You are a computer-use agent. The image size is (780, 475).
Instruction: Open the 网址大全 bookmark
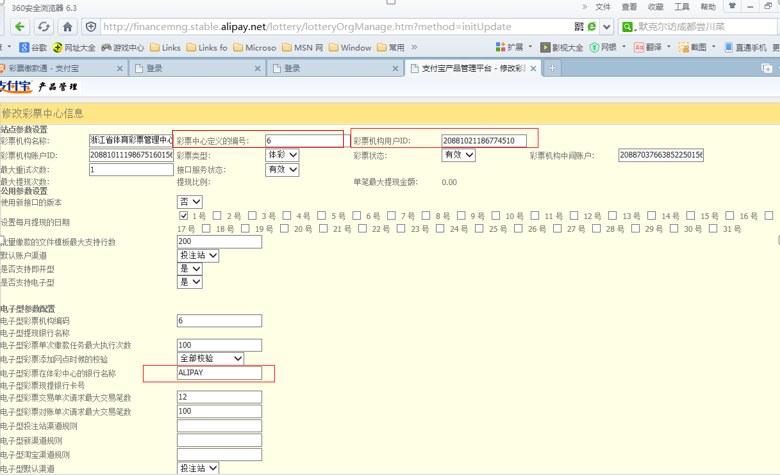click(74, 48)
